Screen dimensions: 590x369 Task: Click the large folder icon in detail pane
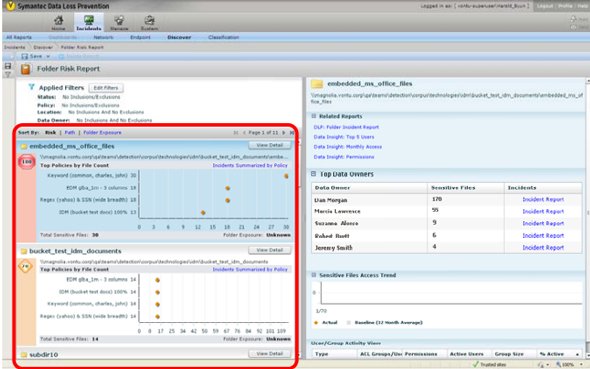(x=317, y=84)
